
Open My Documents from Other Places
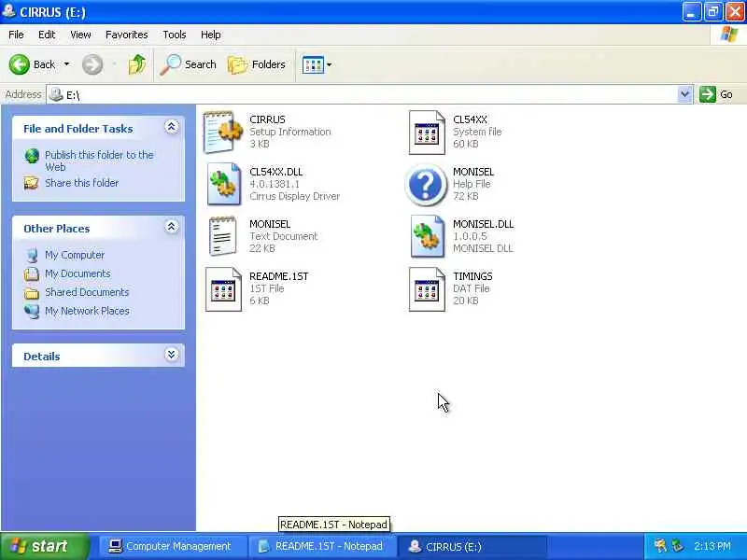(x=78, y=273)
